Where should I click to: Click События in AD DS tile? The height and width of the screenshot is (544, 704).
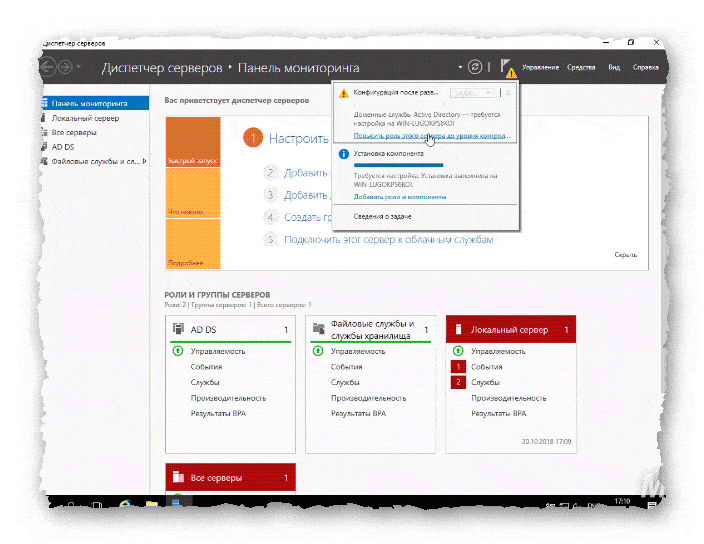pos(207,367)
